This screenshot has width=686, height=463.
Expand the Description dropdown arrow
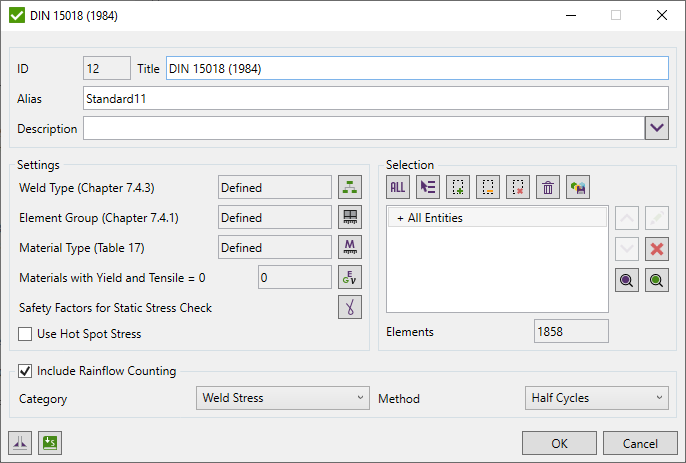pyautogui.click(x=656, y=128)
